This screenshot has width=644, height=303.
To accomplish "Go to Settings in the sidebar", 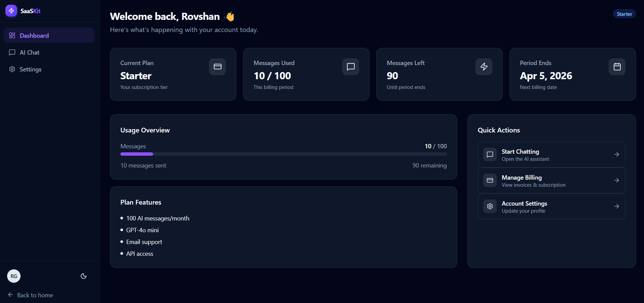I will [49, 69].
